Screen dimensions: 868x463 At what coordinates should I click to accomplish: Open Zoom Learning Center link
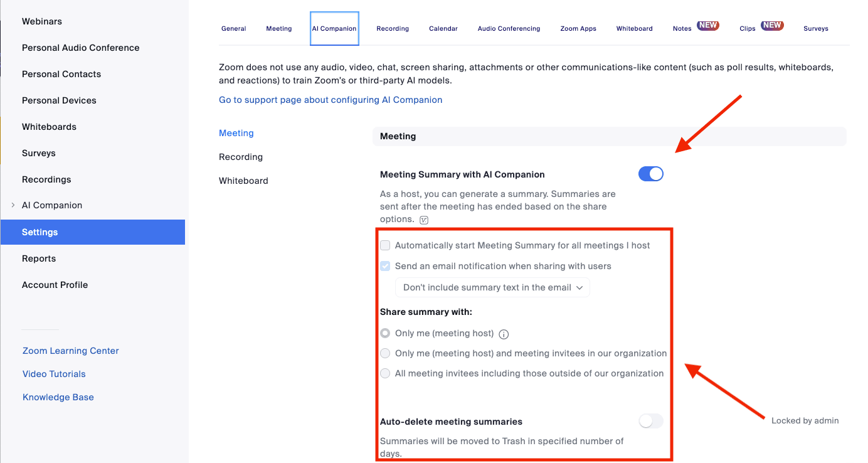pos(71,351)
